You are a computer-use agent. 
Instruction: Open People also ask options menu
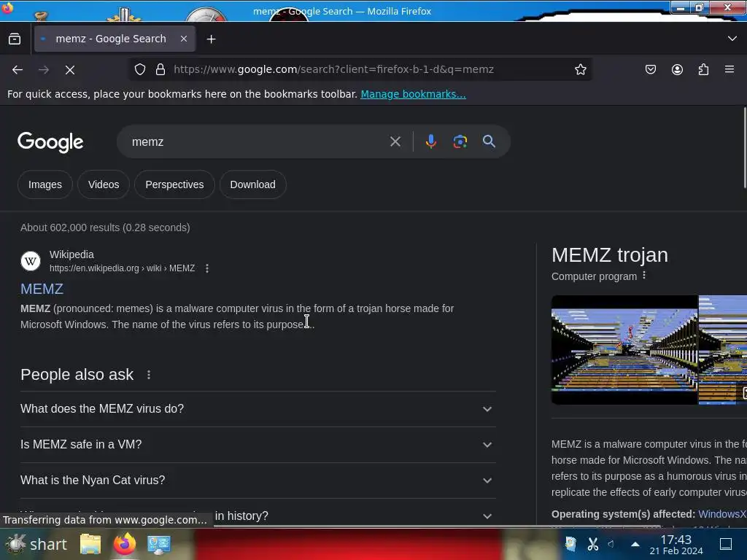click(x=149, y=376)
